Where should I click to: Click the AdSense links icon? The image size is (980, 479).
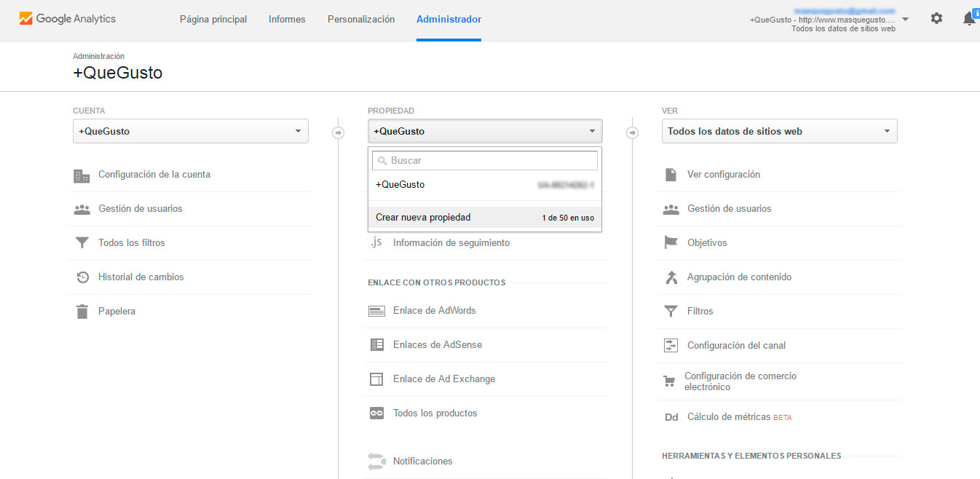(376, 345)
